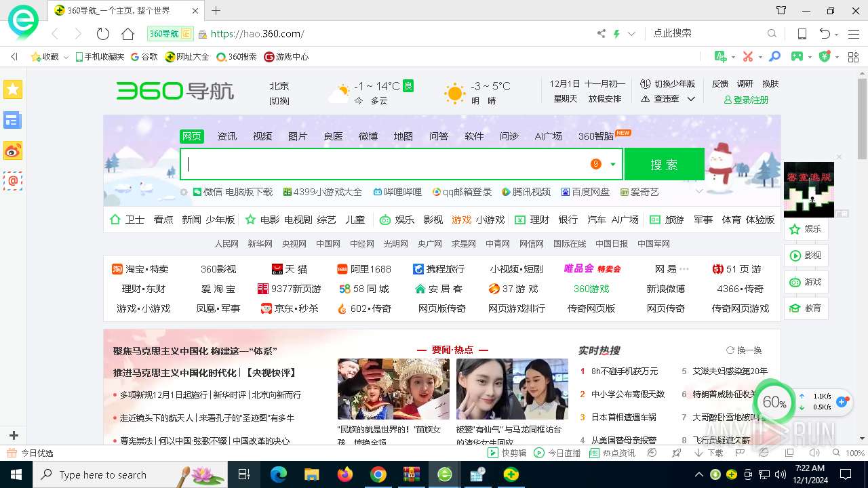Click the green 搜索 button

[x=665, y=164]
